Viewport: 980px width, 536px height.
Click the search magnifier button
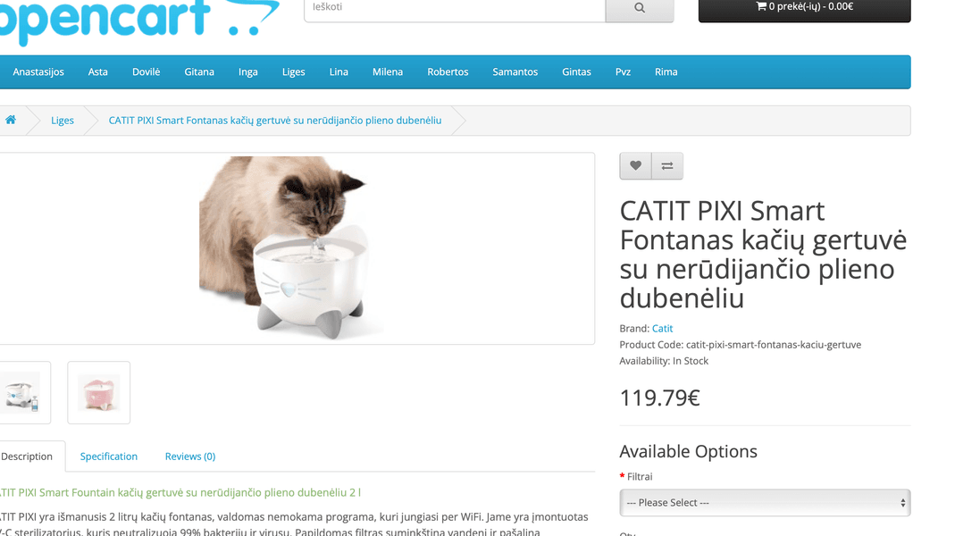[640, 7]
